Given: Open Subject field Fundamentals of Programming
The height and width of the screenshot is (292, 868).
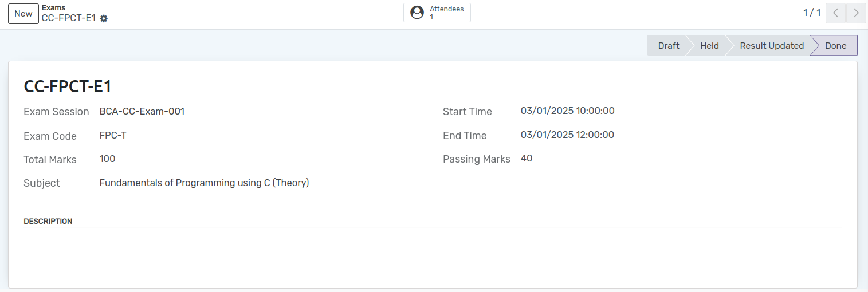Looking at the screenshot, I should coord(205,183).
